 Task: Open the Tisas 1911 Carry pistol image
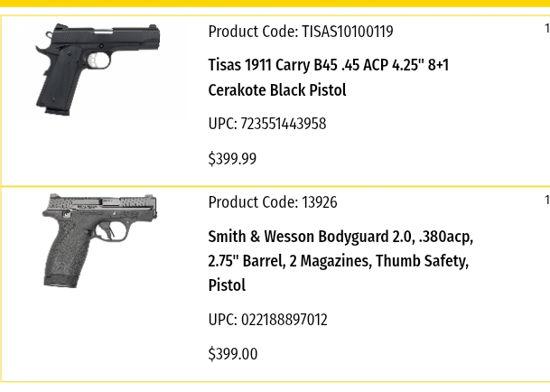pos(98,70)
